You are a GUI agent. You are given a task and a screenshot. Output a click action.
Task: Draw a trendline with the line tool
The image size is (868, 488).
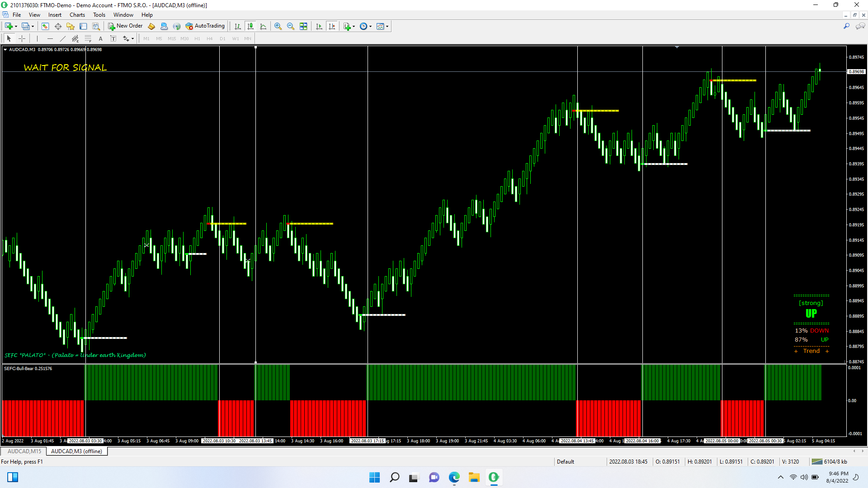63,38
